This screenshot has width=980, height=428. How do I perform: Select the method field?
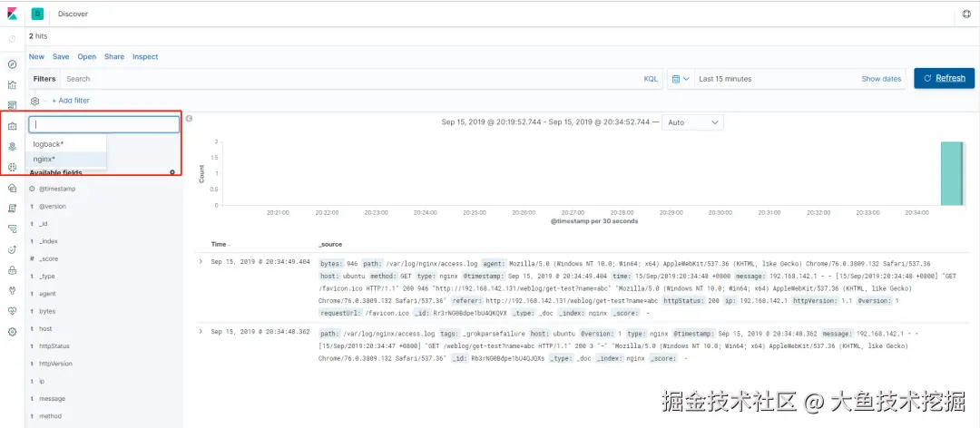pyautogui.click(x=50, y=416)
